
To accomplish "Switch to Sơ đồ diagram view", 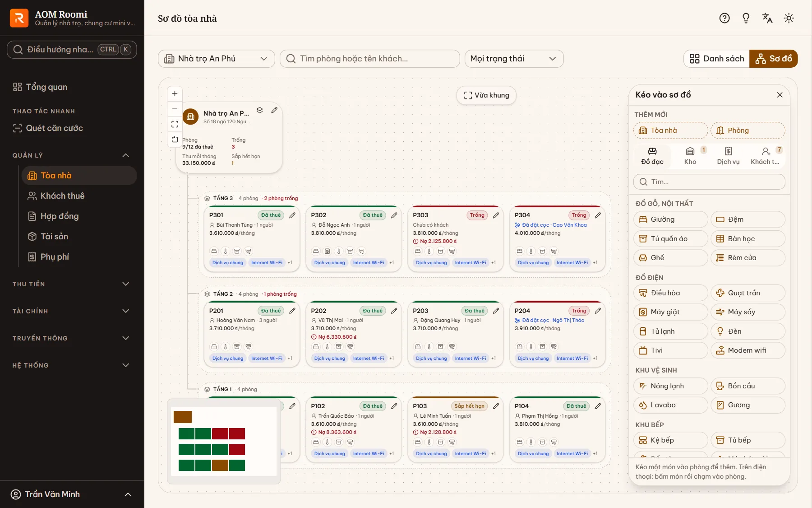I will [774, 59].
